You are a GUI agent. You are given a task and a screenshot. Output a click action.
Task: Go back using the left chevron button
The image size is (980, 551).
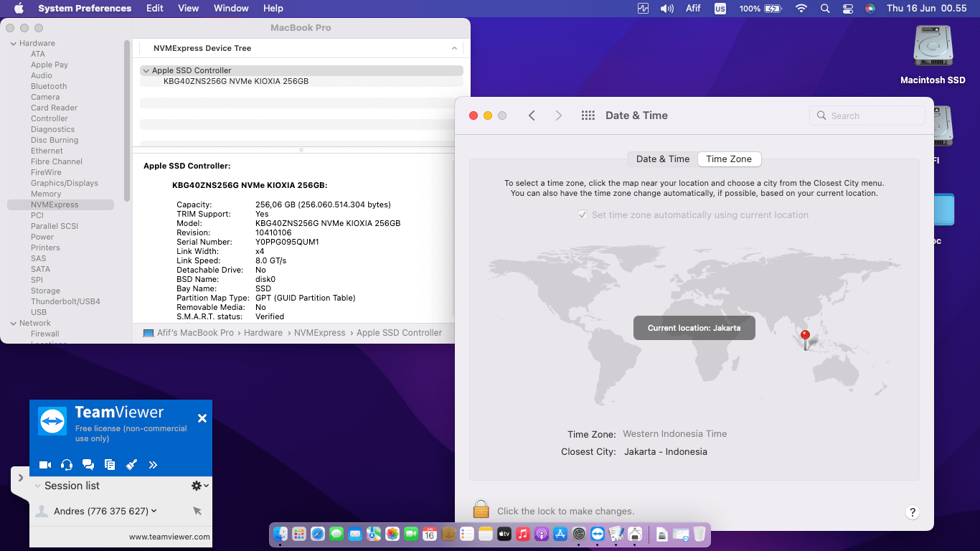tap(532, 116)
